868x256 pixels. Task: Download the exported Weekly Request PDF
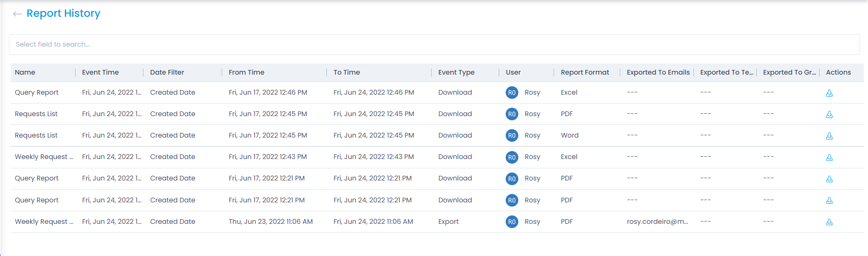click(829, 222)
